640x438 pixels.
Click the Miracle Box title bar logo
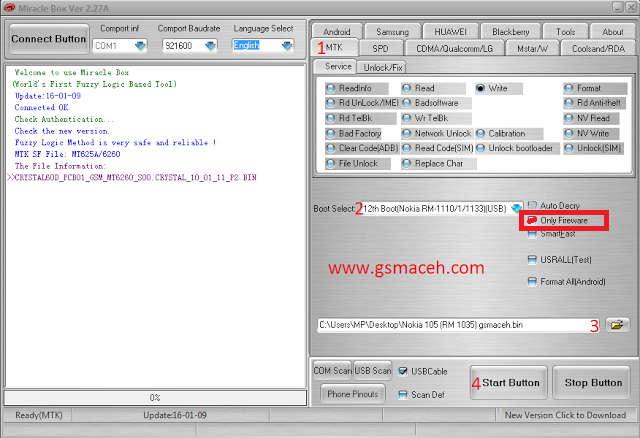click(x=9, y=8)
